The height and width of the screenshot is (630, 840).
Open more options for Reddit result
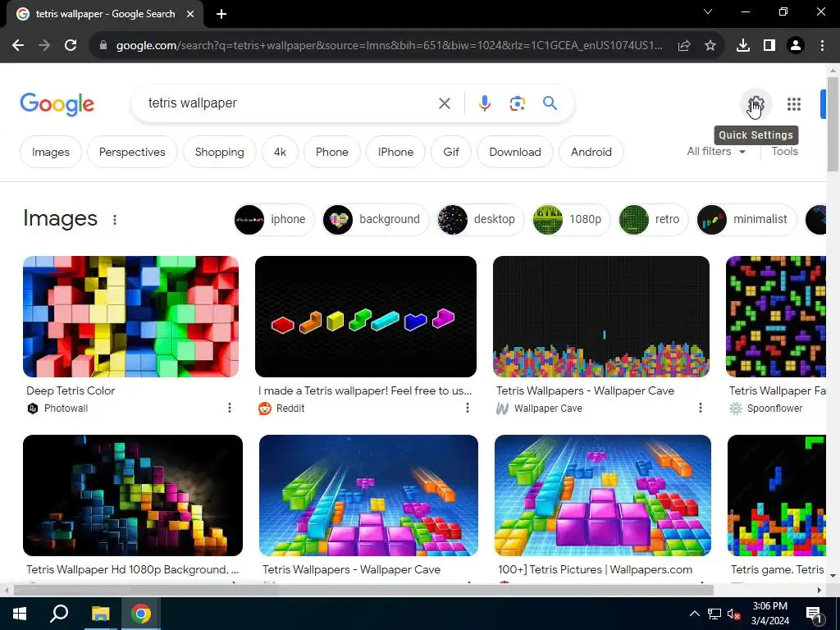tap(467, 408)
